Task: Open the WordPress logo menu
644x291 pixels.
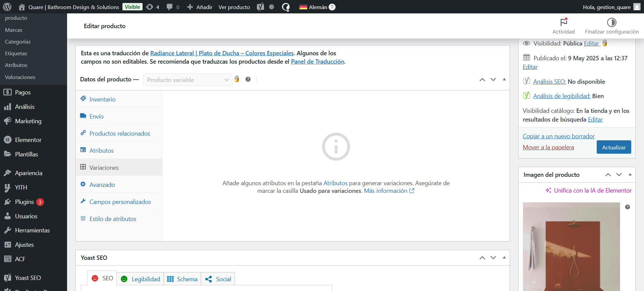Action: tap(7, 7)
